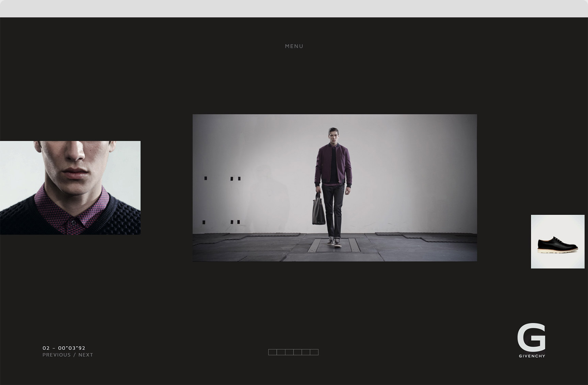Select the second box in the segment indicator
The height and width of the screenshot is (385, 588).
coord(281,352)
